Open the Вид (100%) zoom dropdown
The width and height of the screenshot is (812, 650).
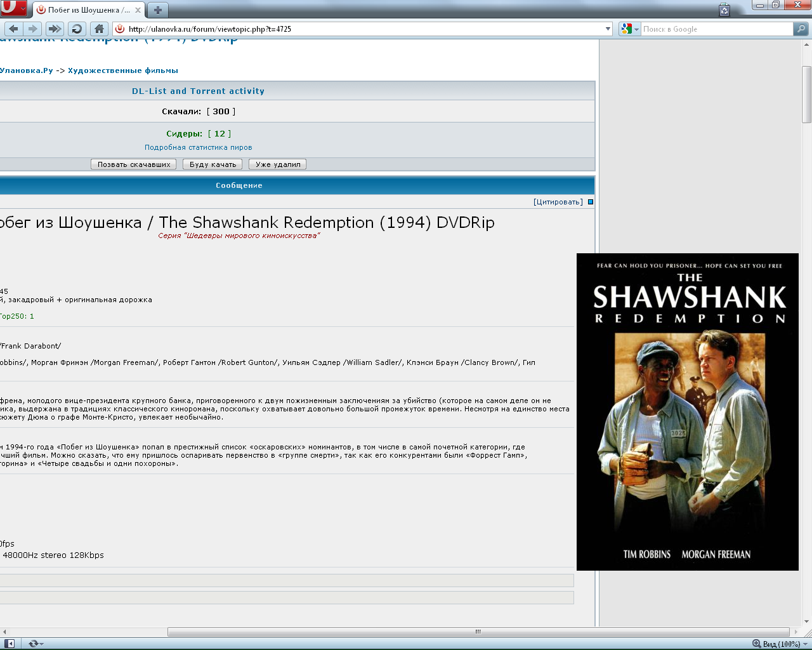(x=780, y=644)
